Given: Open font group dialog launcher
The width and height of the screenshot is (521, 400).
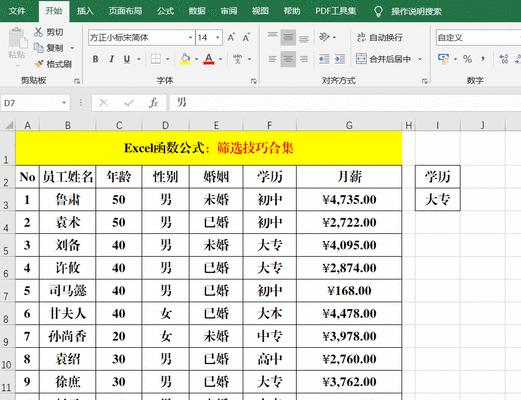Looking at the screenshot, I should click(254, 81).
